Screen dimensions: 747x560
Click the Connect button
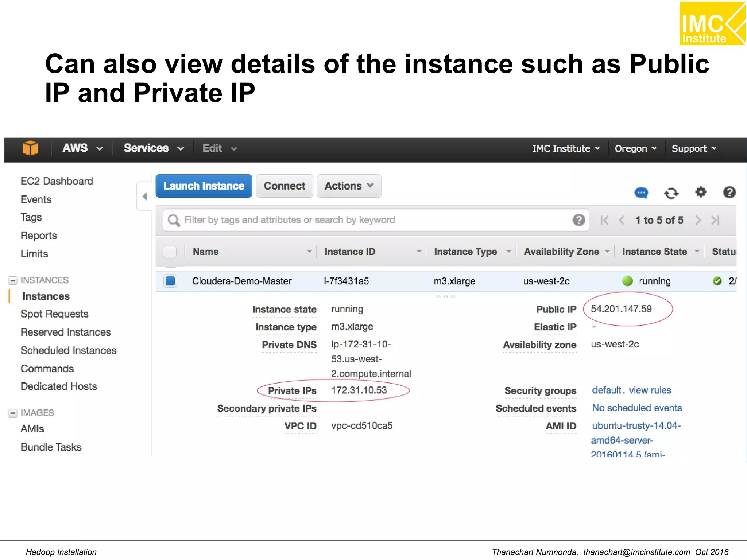click(x=285, y=186)
